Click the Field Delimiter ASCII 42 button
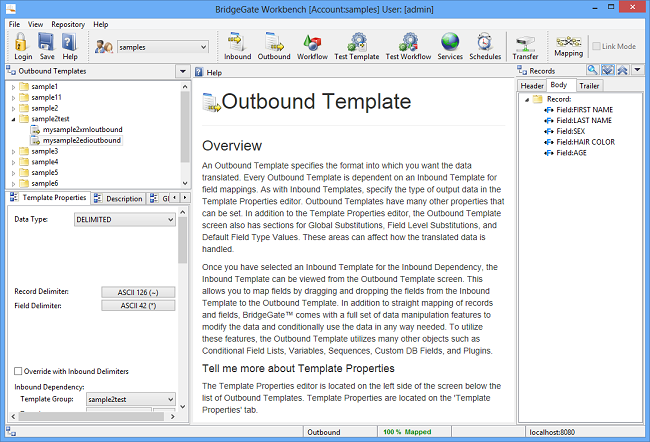 [138, 306]
